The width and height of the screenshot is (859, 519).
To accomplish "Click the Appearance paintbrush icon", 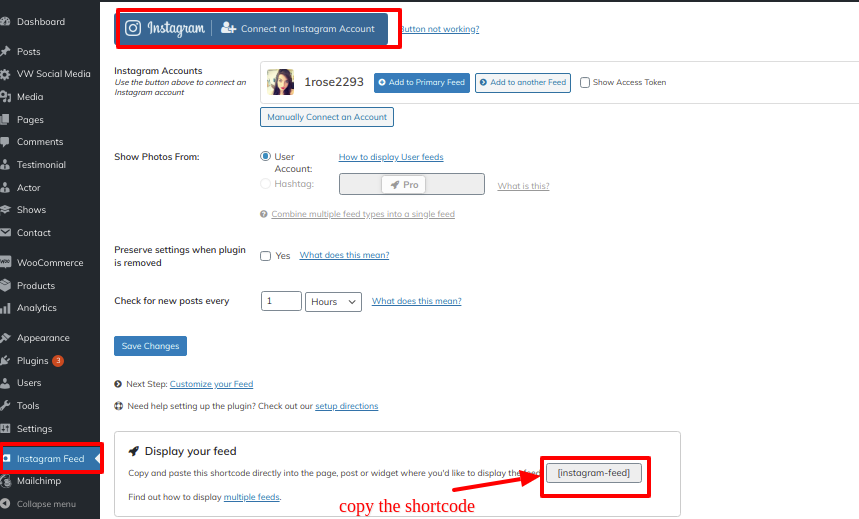I will (x=6, y=338).
